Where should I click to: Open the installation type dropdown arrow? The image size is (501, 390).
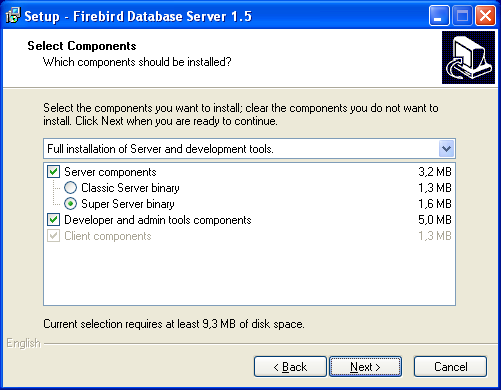(x=446, y=149)
